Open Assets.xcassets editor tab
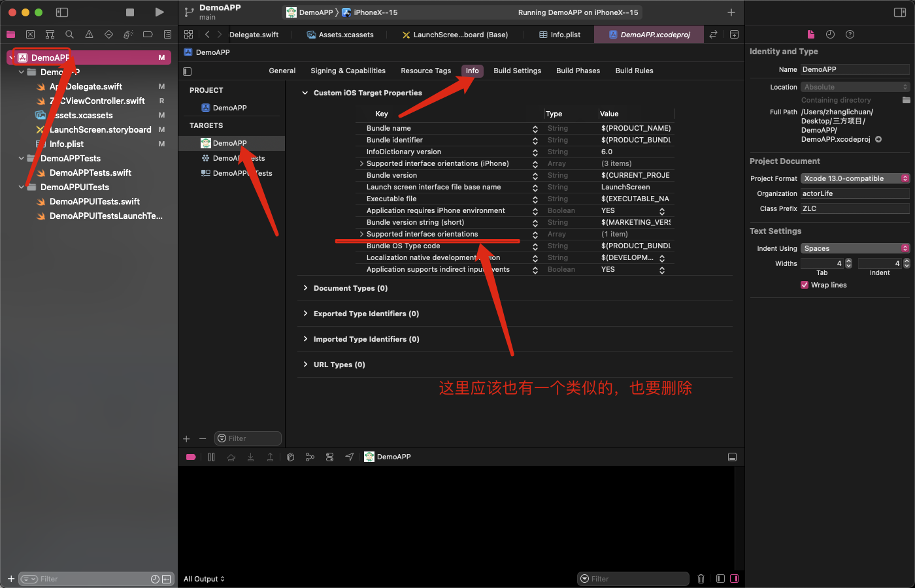 [x=341, y=35]
